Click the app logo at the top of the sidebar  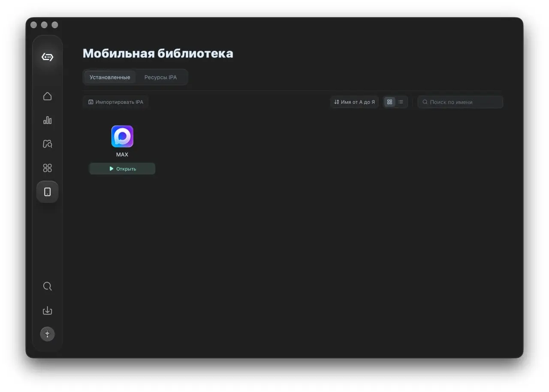(x=47, y=57)
